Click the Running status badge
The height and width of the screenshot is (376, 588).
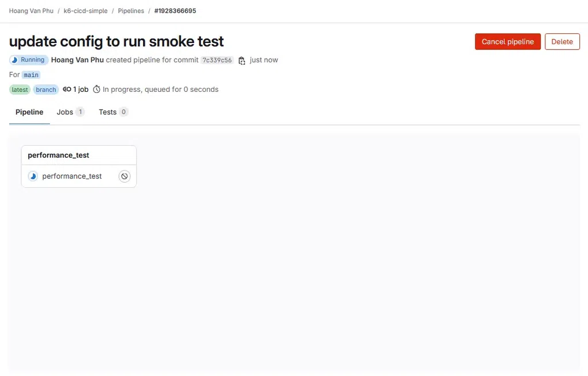[29, 60]
